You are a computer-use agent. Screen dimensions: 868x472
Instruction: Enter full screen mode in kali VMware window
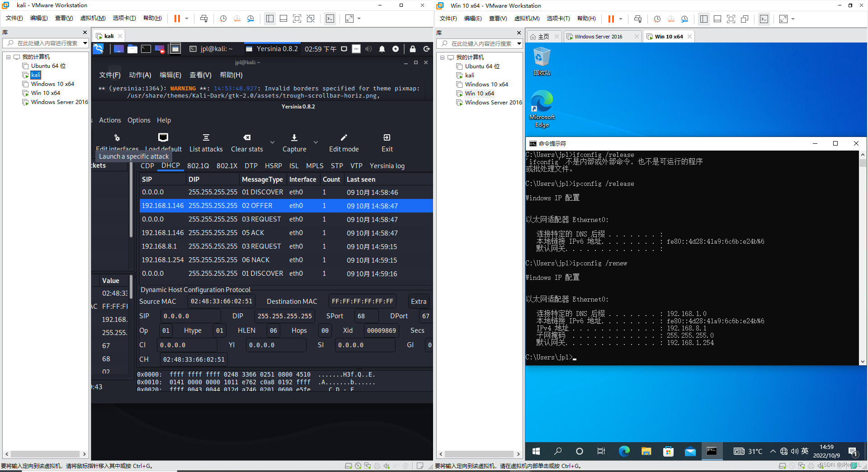[297, 19]
